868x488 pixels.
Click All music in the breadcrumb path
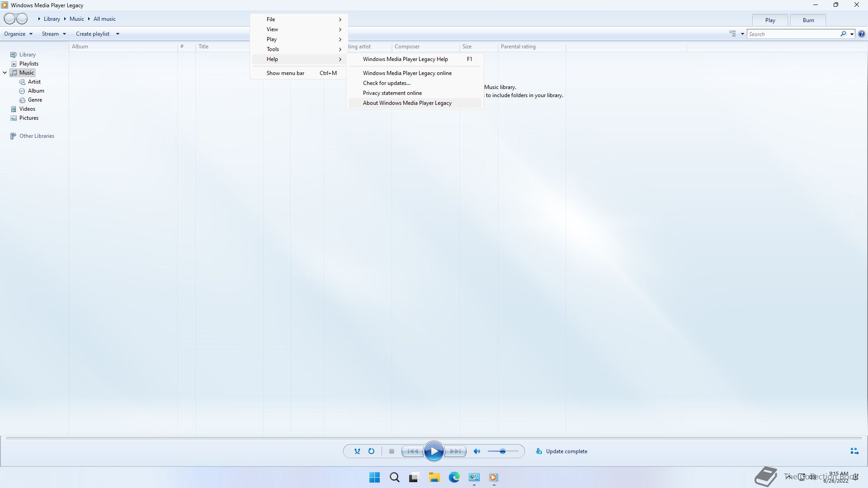click(x=104, y=19)
